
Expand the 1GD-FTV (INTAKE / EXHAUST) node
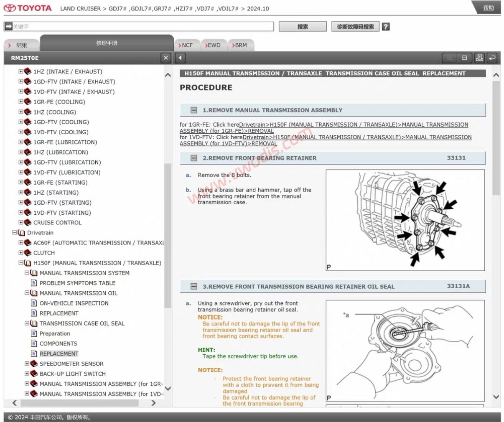tap(20, 81)
